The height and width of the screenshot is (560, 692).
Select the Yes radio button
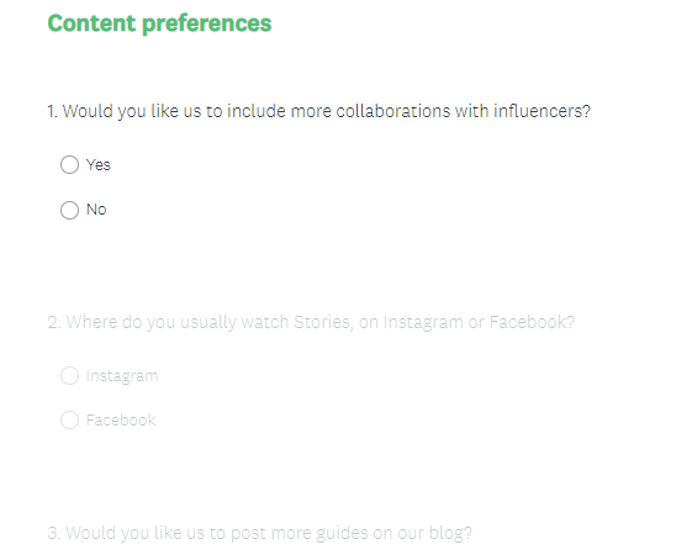(x=69, y=165)
